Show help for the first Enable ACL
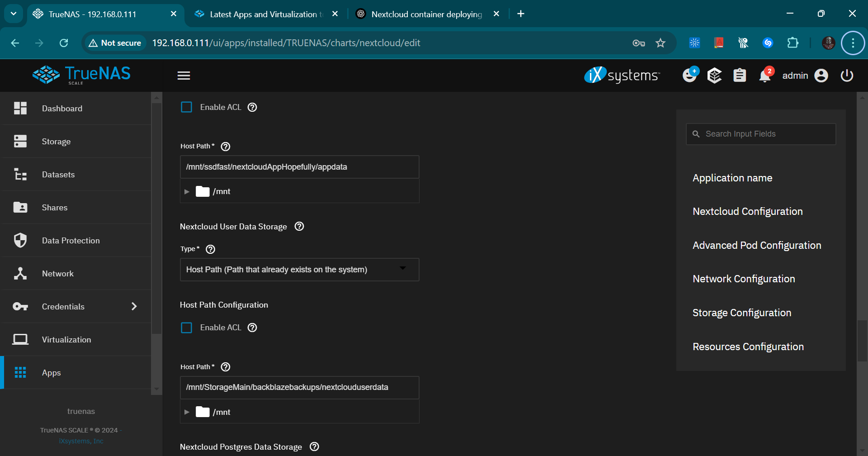Image resolution: width=868 pixels, height=456 pixels. pyautogui.click(x=252, y=107)
